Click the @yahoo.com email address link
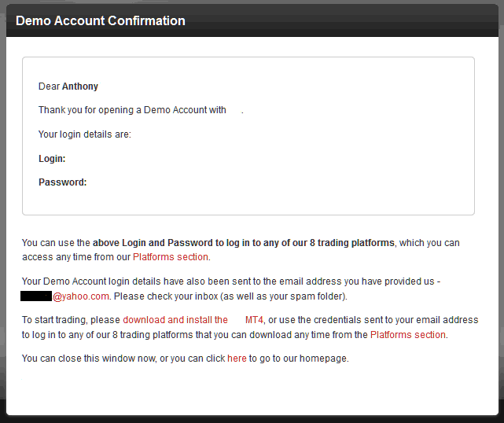 pyautogui.click(x=81, y=296)
